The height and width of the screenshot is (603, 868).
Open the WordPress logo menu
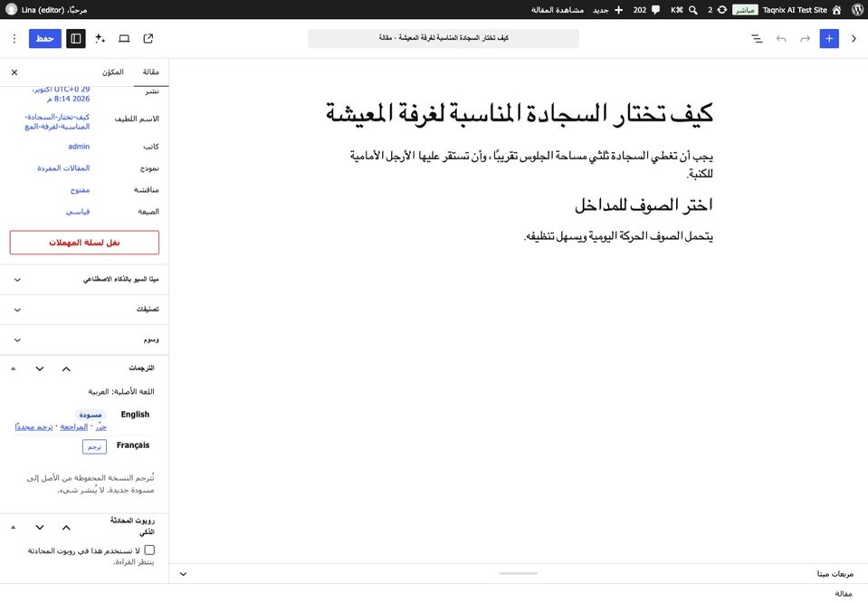857,9
